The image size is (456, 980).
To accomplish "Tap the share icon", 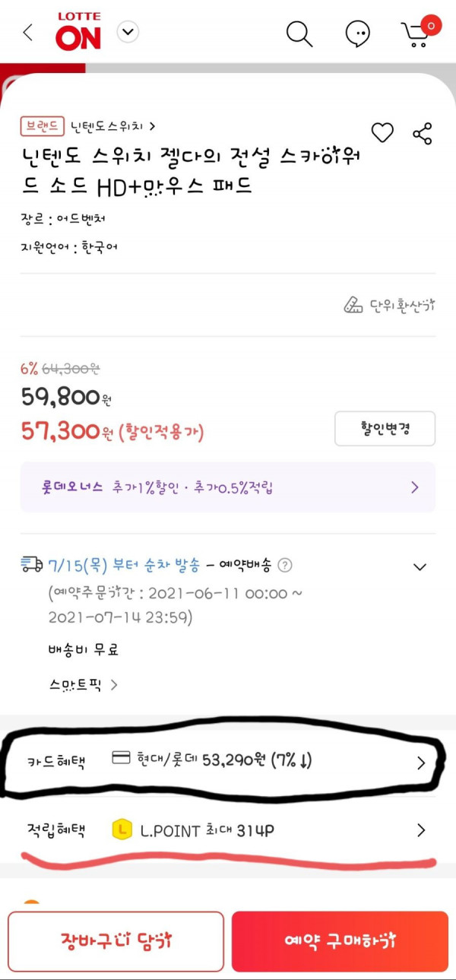I will 423,133.
